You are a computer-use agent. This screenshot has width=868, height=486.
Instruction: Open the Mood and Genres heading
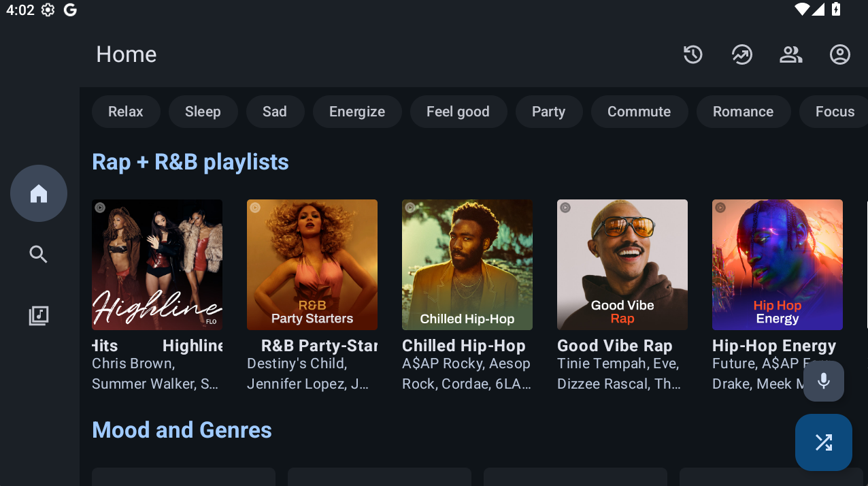click(x=182, y=430)
